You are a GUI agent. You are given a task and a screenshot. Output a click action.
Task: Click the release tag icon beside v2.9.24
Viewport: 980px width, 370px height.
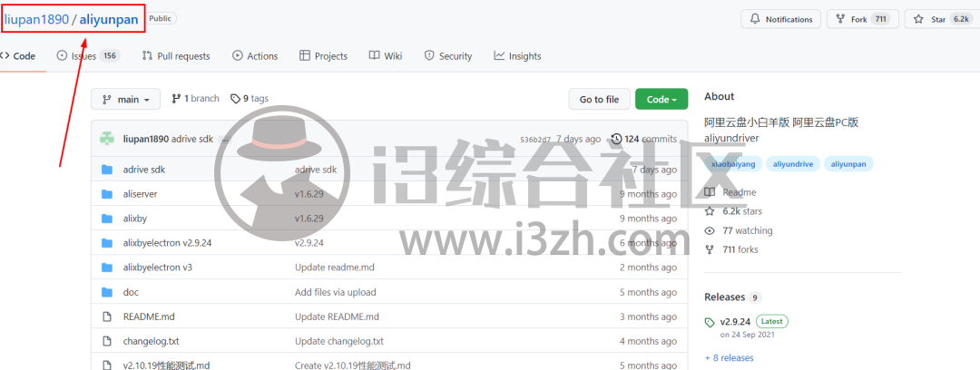(x=710, y=323)
